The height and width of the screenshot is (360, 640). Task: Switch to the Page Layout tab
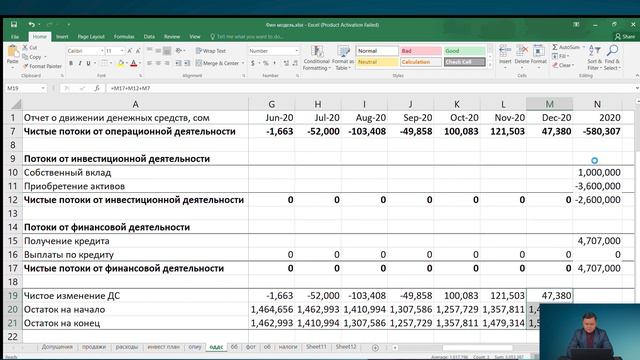coord(91,37)
